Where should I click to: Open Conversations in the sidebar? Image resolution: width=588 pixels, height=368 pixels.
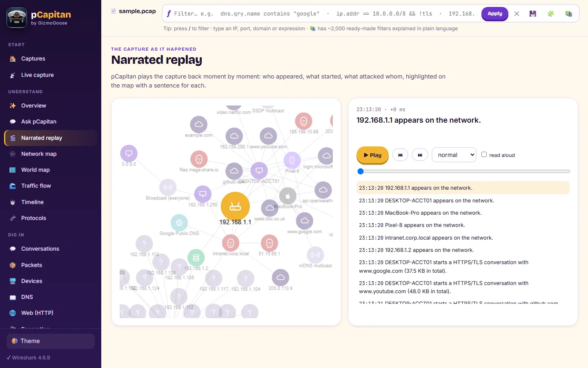coord(51,249)
